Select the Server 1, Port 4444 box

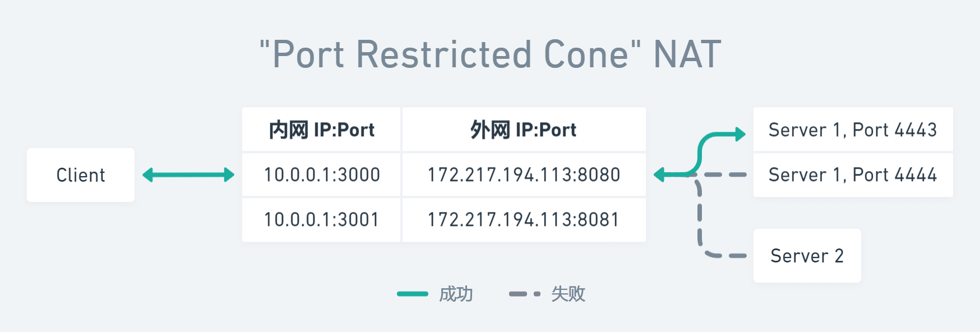(853, 175)
